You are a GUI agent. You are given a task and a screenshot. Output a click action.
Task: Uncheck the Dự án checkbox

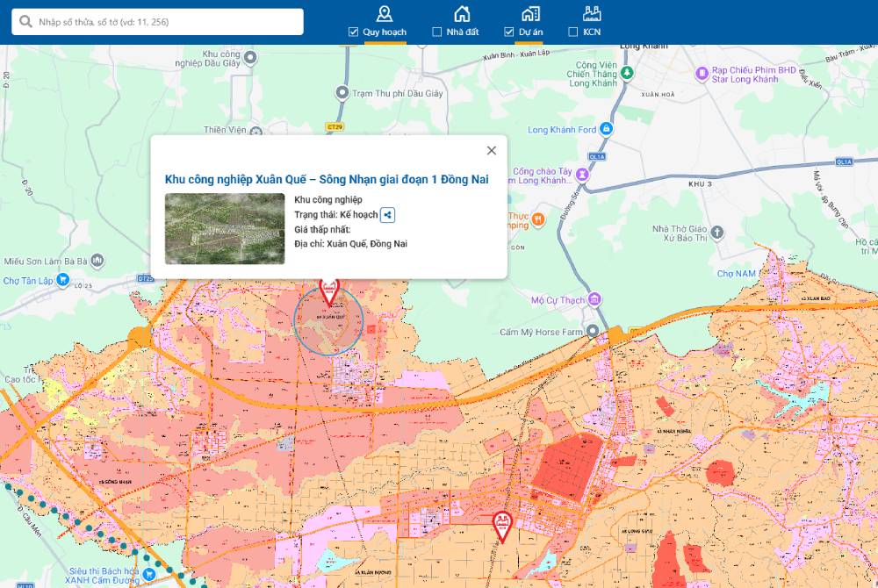tap(509, 32)
